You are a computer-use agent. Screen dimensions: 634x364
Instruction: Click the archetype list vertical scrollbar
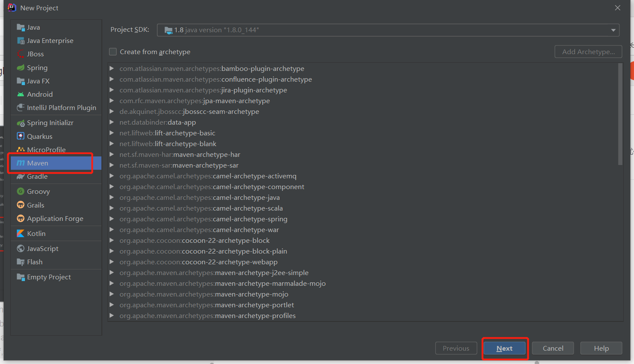pyautogui.click(x=620, y=114)
